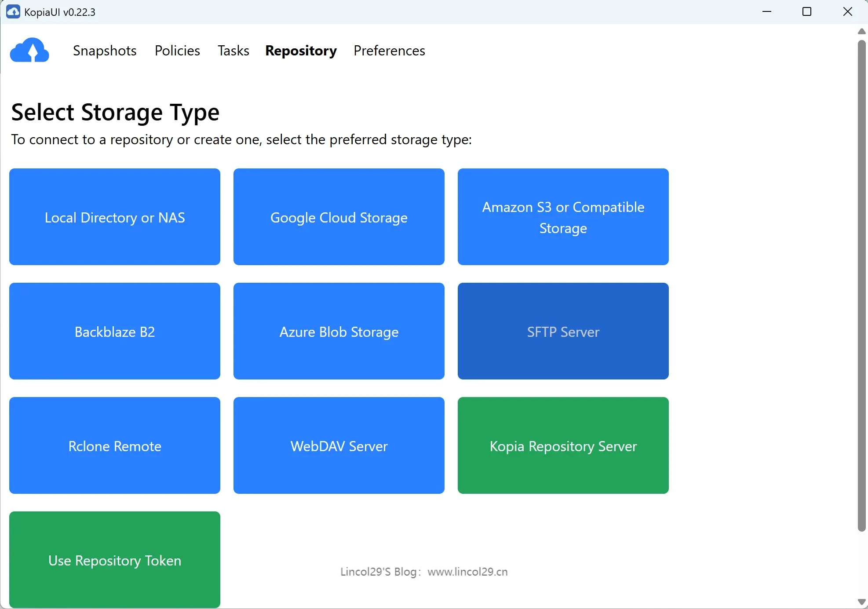The width and height of the screenshot is (868, 609).
Task: Select WebDAV Server option
Action: 339,445
